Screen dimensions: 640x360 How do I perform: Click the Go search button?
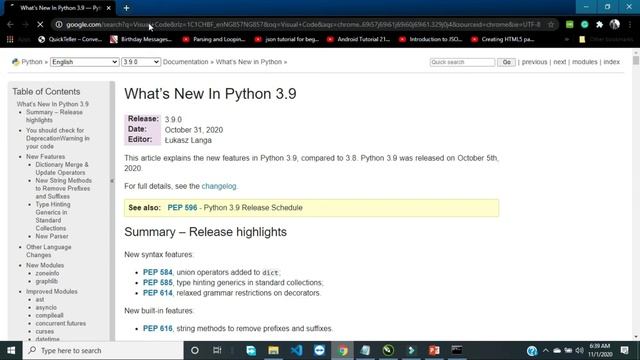pyautogui.click(x=506, y=62)
